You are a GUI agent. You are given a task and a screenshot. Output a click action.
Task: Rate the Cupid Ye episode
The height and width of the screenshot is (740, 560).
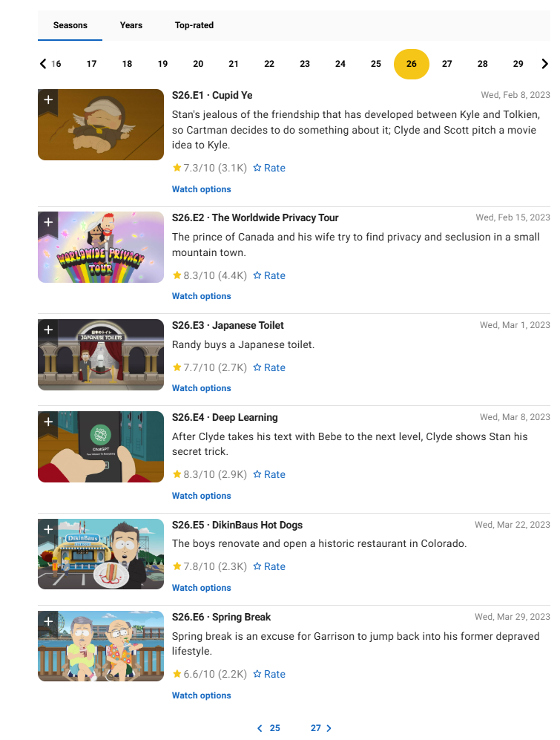[x=269, y=168]
